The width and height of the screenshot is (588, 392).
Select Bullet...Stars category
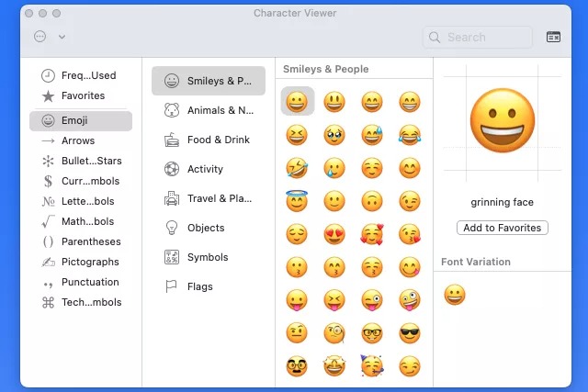[81, 161]
